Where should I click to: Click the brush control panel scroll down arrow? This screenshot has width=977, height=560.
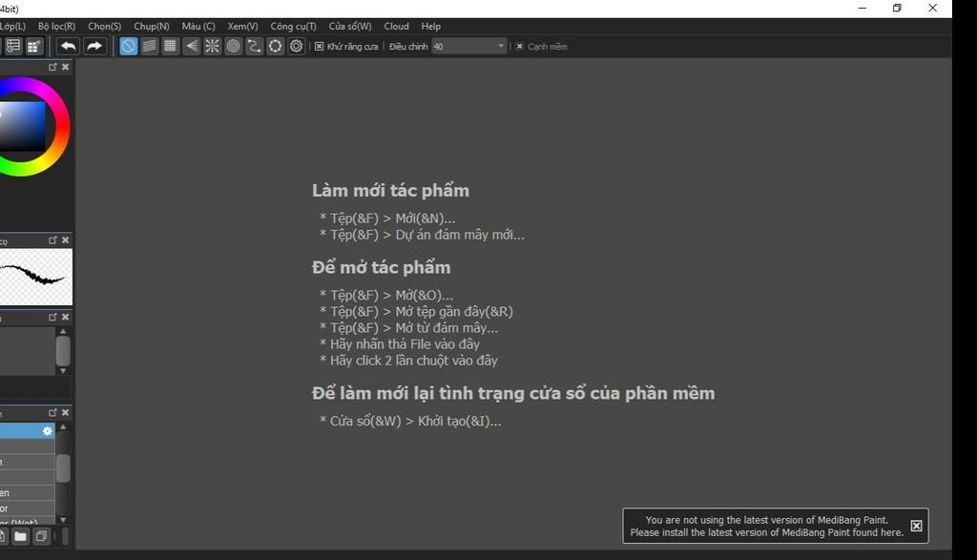63,371
